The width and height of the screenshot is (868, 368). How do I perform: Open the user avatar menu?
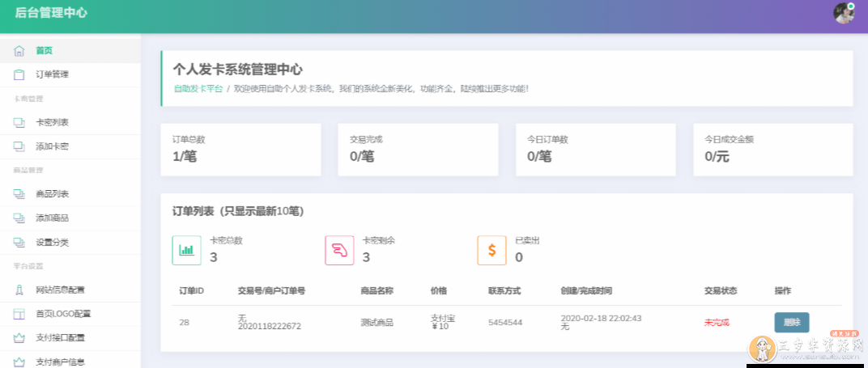[844, 13]
